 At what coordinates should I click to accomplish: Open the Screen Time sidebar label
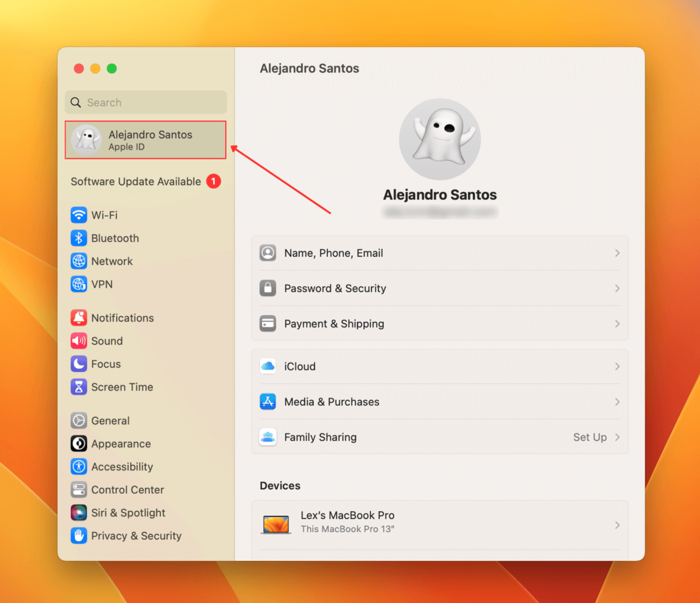point(122,387)
